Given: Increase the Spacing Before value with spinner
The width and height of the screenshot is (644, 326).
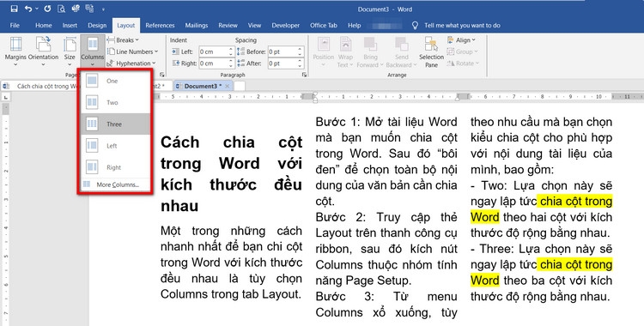Looking at the screenshot, I should 301,49.
